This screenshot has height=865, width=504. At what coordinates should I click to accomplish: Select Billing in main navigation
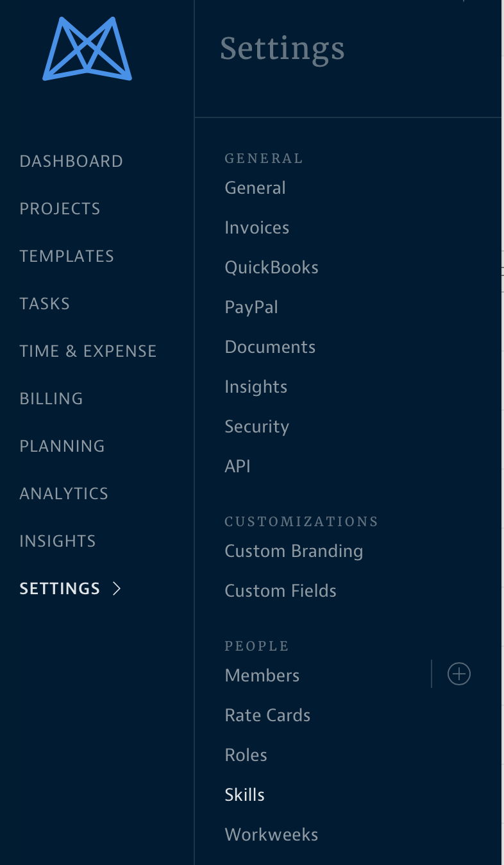[51, 398]
